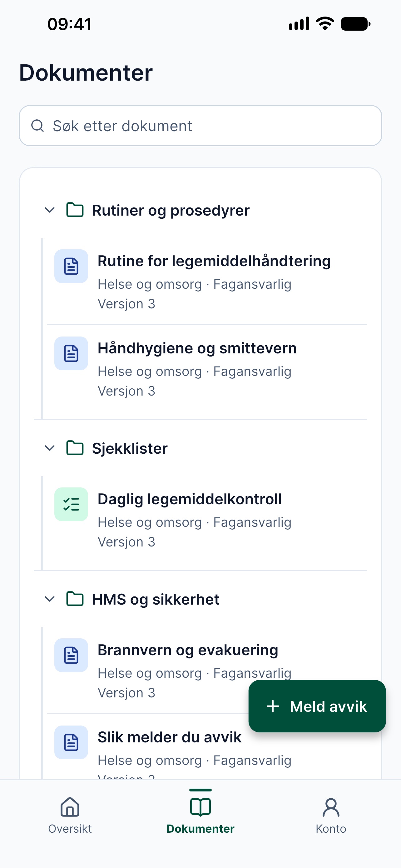
Task: Tap the checklist icon for Daglig legemiddelkontroll
Action: (71, 504)
